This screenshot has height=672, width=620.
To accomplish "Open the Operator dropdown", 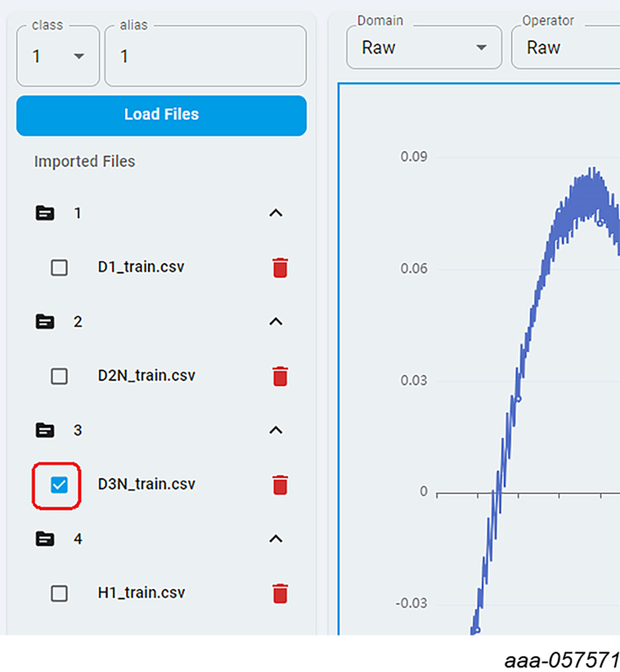I will pyautogui.click(x=565, y=48).
